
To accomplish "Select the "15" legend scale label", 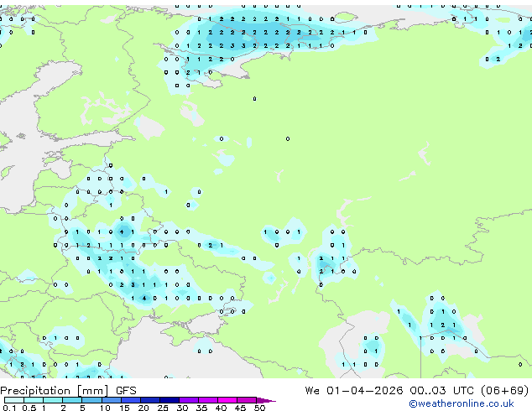I will (124, 408).
